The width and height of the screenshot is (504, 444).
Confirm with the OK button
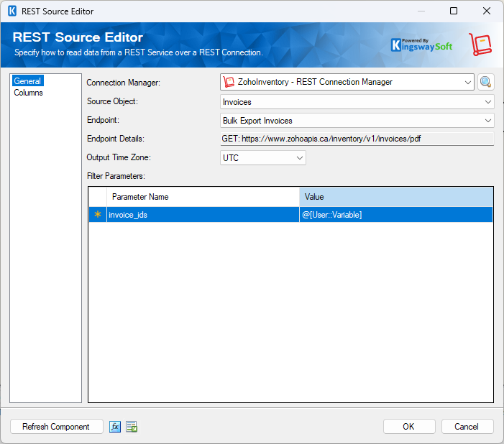(409, 427)
